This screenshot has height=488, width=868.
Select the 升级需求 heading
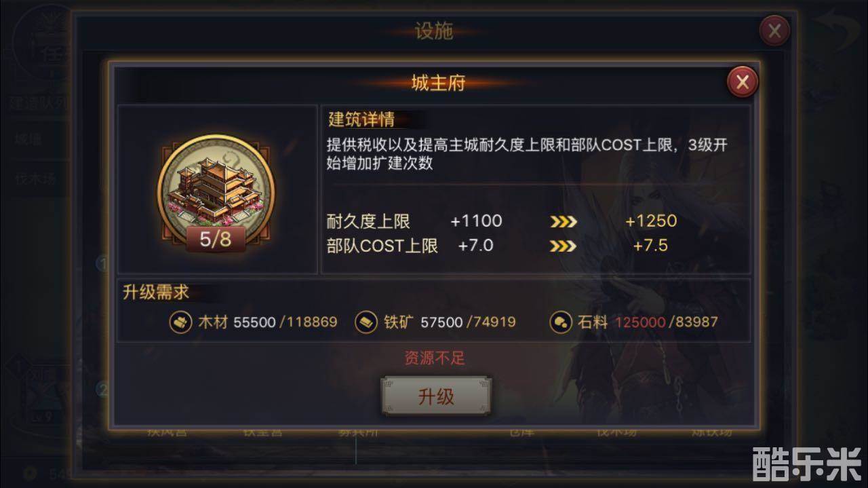pos(155,293)
